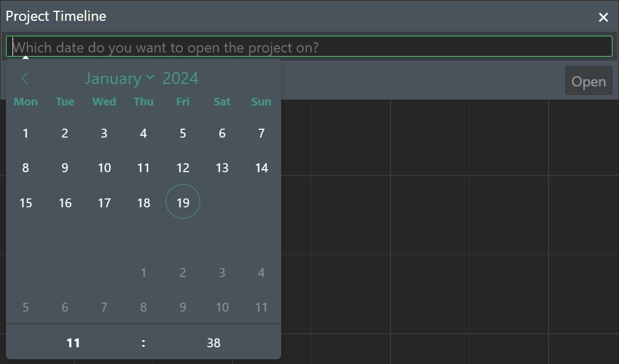This screenshot has width=619, height=364.
Task: Pick January 1 in the calendar
Action: click(26, 133)
